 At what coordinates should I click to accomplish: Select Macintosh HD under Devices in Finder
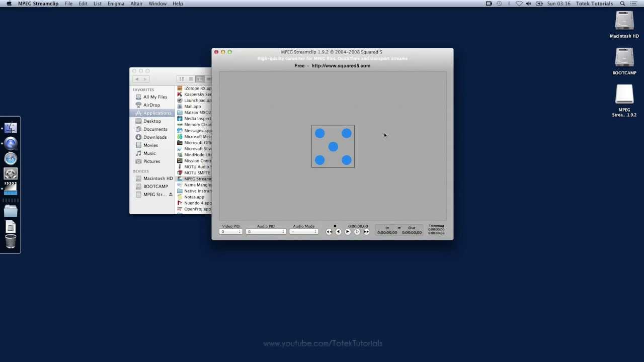(157, 178)
